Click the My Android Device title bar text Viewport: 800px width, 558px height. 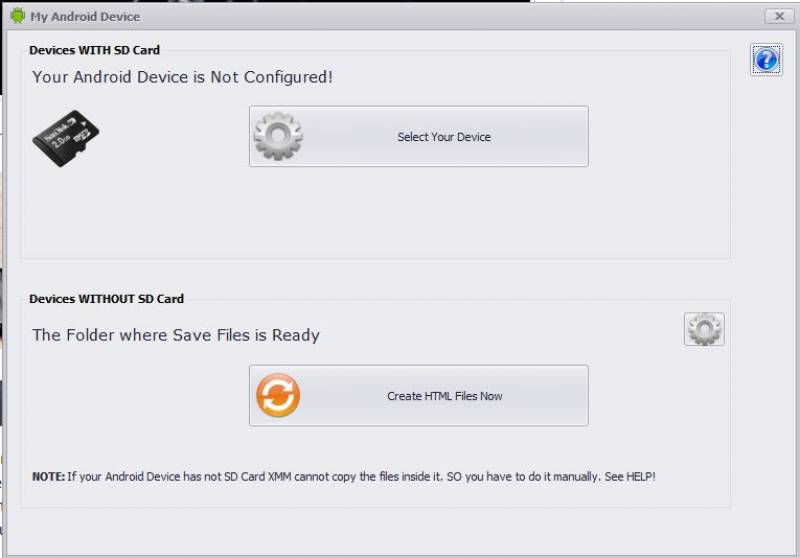pos(85,17)
